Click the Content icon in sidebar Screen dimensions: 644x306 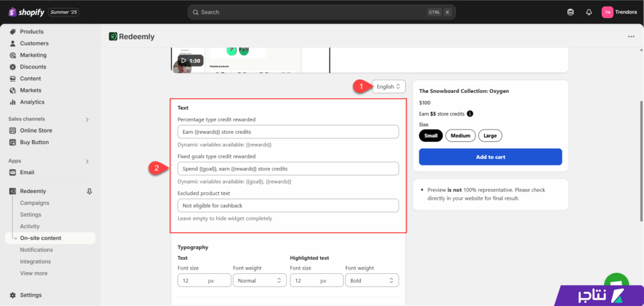coord(13,79)
